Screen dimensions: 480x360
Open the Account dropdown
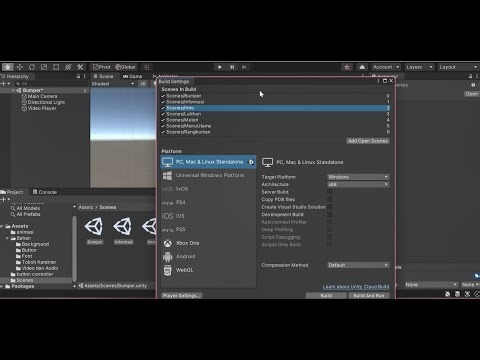pyautogui.click(x=386, y=67)
